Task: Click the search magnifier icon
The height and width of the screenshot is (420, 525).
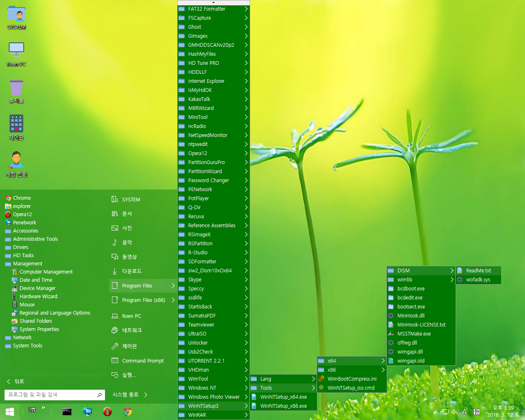Action: point(99,395)
